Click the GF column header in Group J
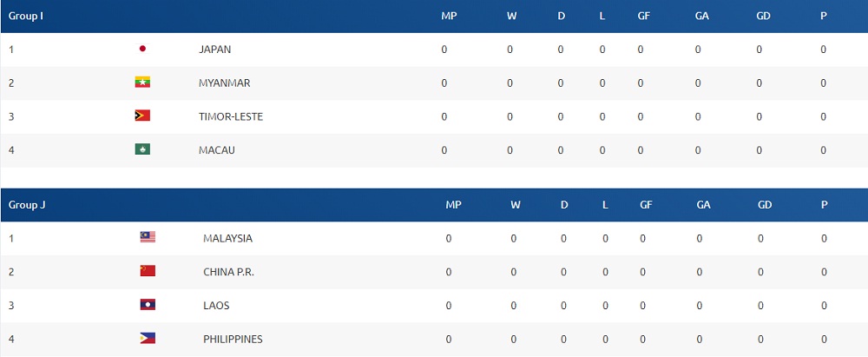Screen dimensions: 868x357 click(646, 205)
